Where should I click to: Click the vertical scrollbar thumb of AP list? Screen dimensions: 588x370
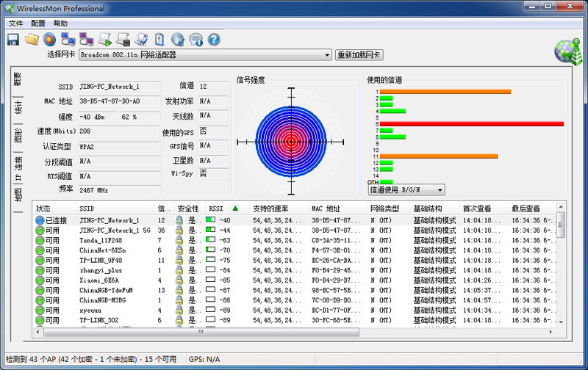click(561, 225)
